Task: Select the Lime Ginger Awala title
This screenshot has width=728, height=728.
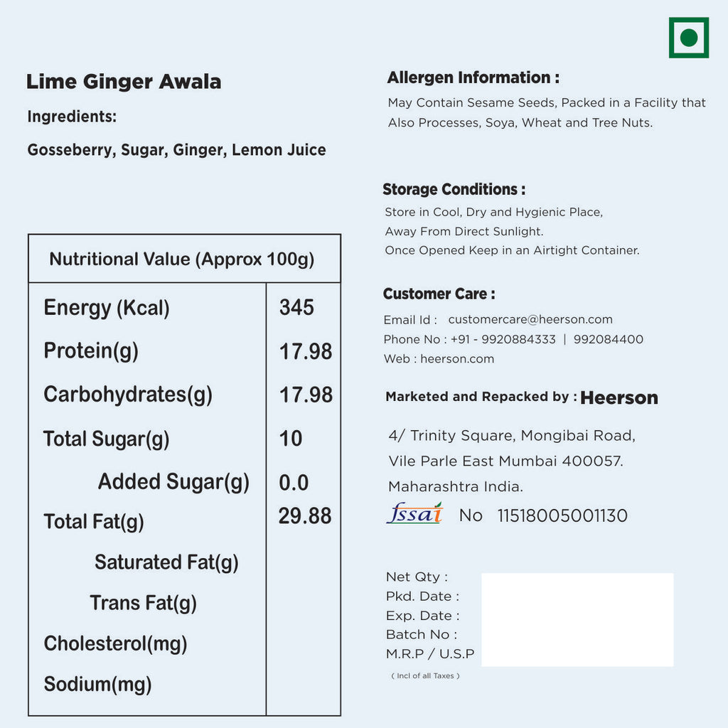Action: 124,82
